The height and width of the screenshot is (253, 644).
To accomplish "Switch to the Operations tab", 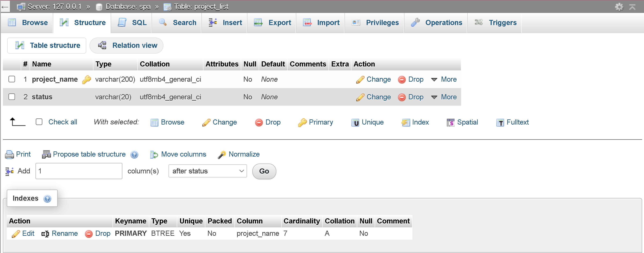I will pyautogui.click(x=436, y=23).
